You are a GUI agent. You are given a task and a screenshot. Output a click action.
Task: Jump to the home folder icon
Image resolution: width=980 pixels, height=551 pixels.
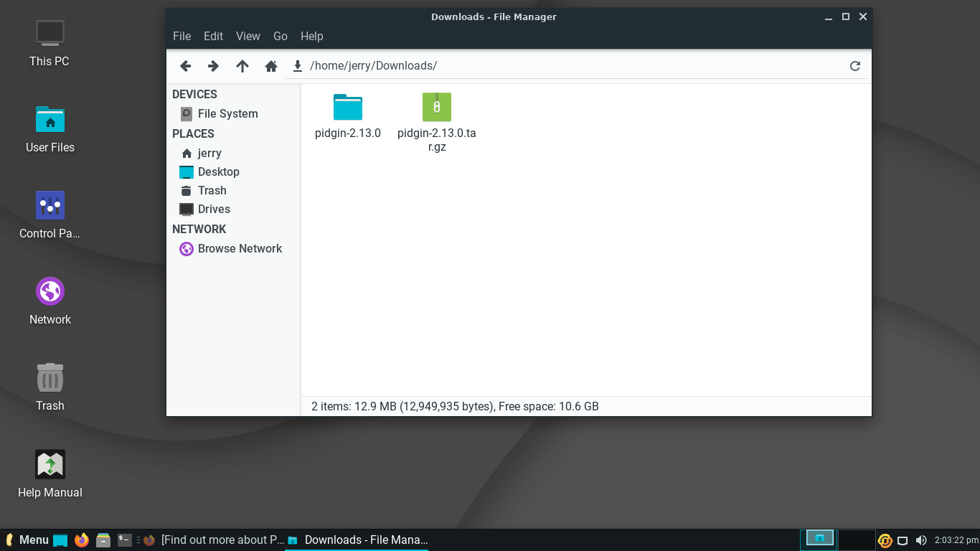(x=270, y=66)
